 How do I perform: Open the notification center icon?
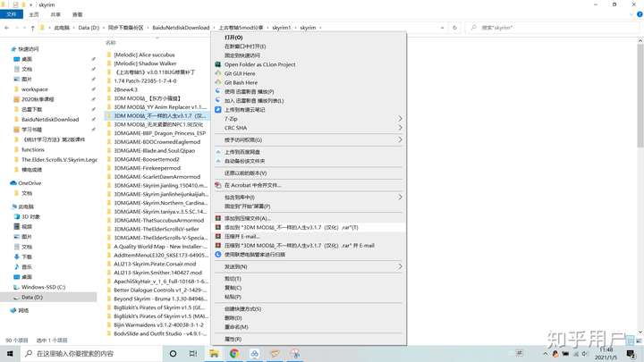click(x=631, y=353)
